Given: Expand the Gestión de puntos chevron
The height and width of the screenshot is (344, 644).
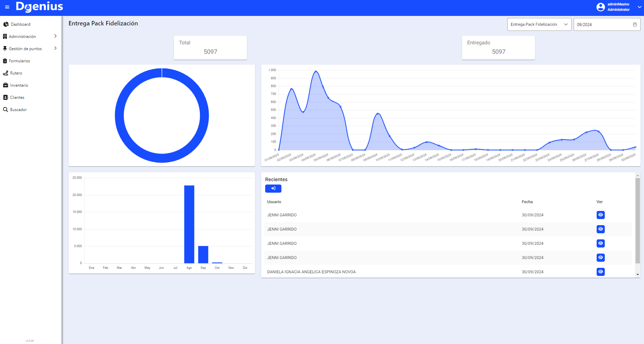Looking at the screenshot, I should 55,48.
